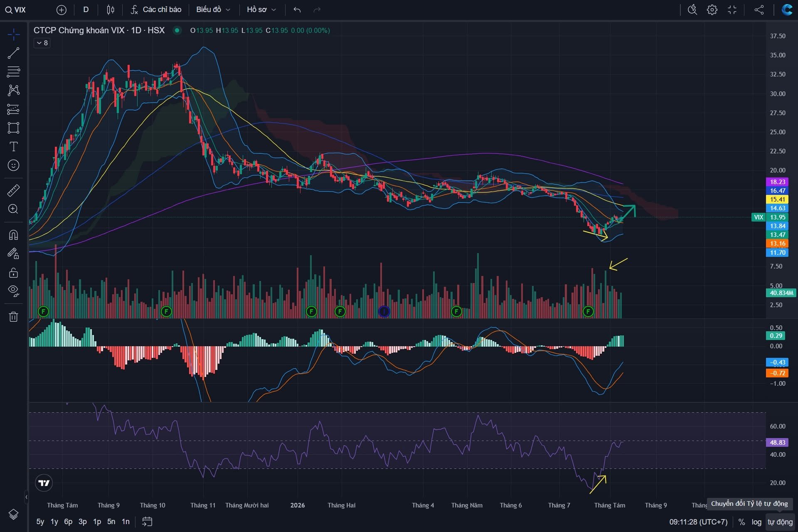Screen dimensions: 798x532
Task: Select the 3p time range
Action: click(83, 522)
